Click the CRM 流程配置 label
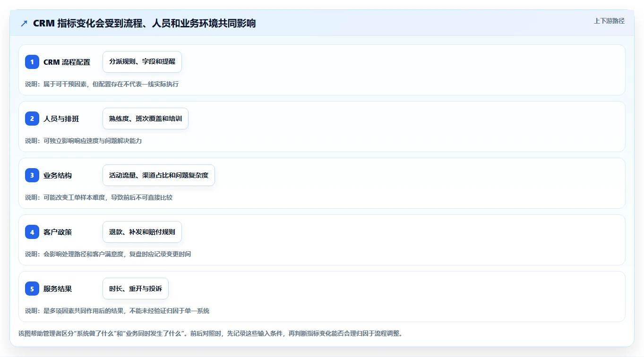The width and height of the screenshot is (644, 357). pos(67,62)
